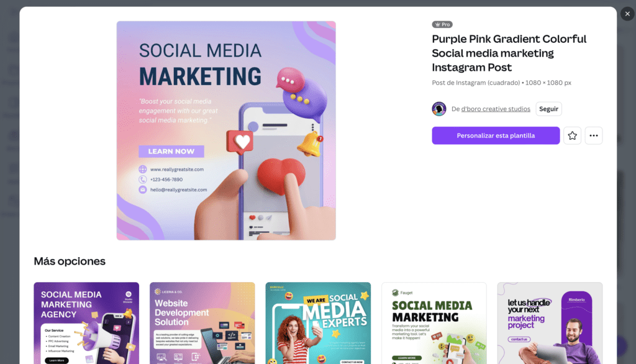This screenshot has width=636, height=364.
Task: Choose Fauget Social Media Marketing template
Action: click(434, 323)
